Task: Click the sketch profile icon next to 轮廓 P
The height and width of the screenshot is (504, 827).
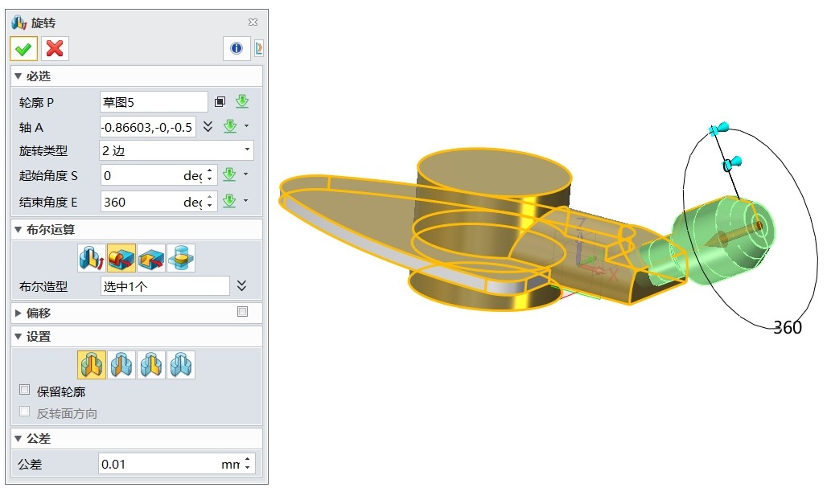Action: (220, 102)
